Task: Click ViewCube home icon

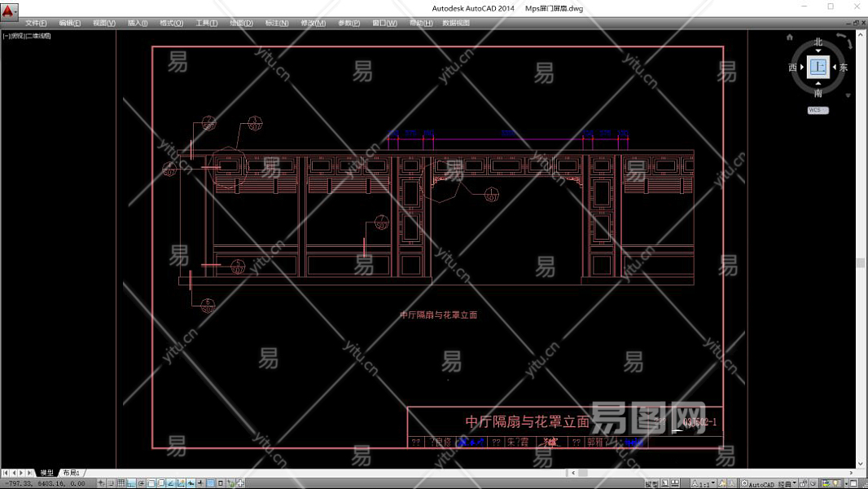Action: [x=789, y=37]
